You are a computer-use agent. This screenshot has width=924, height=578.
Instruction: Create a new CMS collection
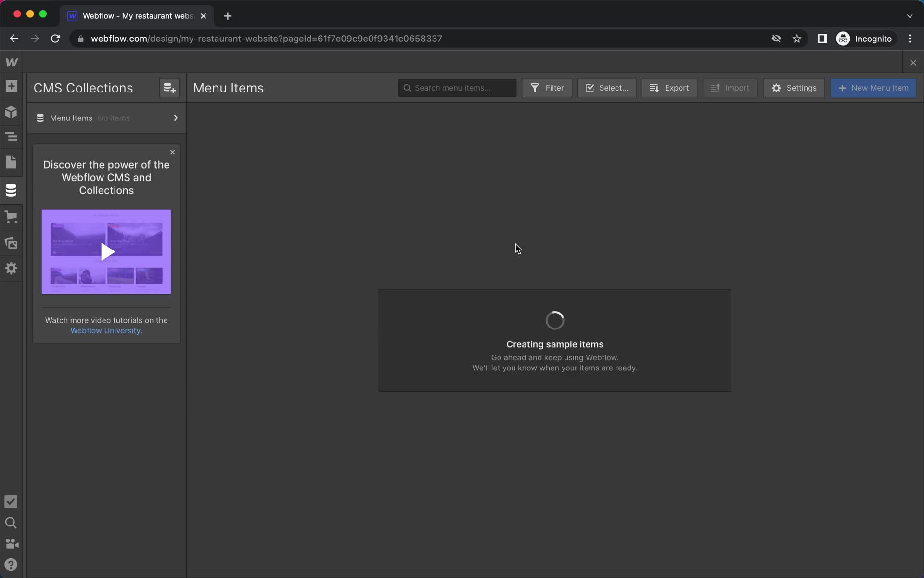[169, 88]
